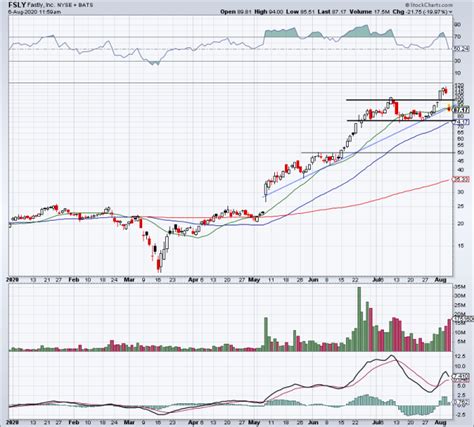Click the 12.5 MACD axis label

(459, 356)
